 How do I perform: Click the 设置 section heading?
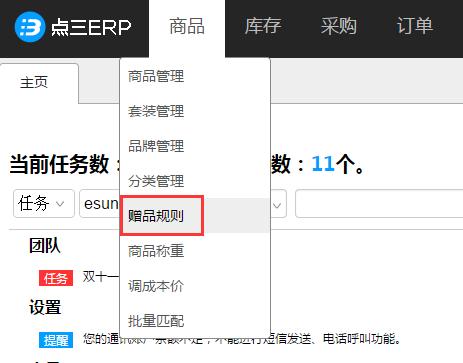point(45,307)
